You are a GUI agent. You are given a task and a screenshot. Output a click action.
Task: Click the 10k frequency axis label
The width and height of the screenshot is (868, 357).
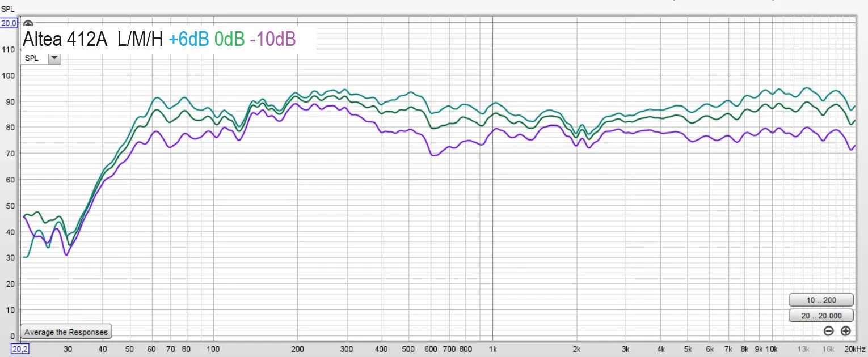point(770,349)
